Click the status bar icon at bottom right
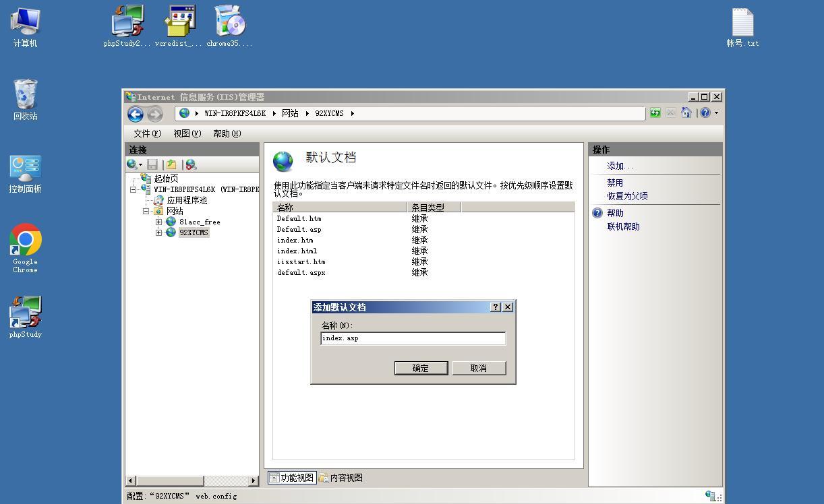 tap(711, 496)
